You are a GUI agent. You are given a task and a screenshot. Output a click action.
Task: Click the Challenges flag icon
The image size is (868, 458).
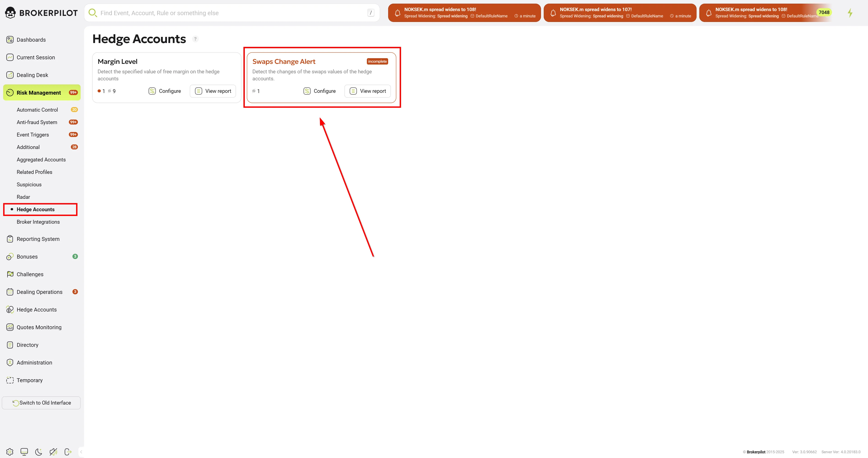click(x=10, y=274)
